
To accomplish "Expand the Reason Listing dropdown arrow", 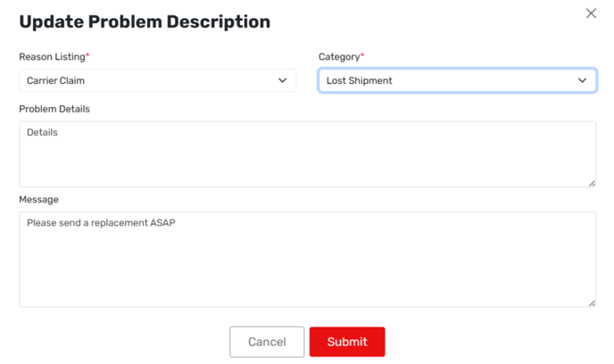I will [283, 80].
